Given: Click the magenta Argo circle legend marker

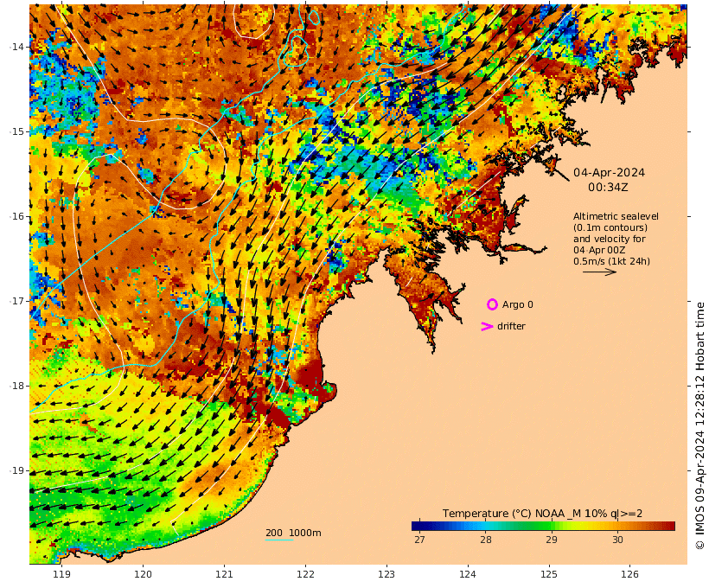Looking at the screenshot, I should [x=492, y=304].
